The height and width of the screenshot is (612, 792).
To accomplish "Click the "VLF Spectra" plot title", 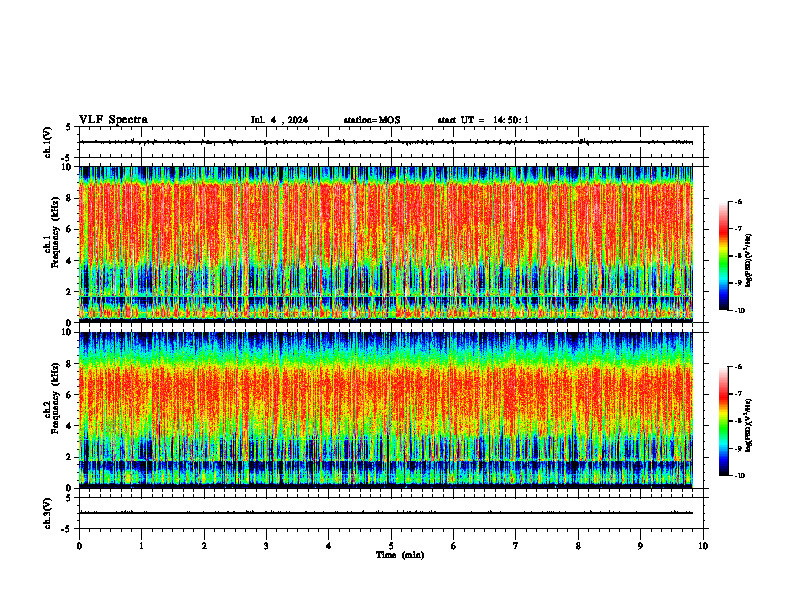I will pyautogui.click(x=113, y=120).
